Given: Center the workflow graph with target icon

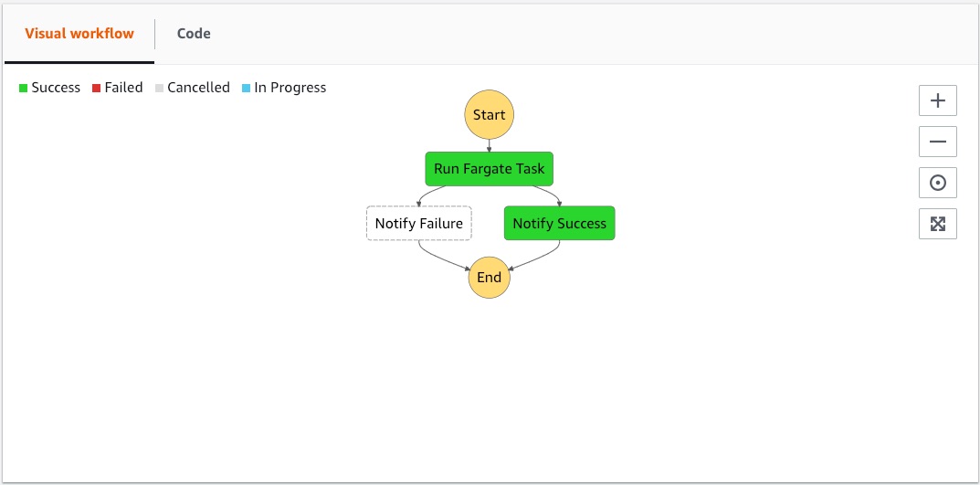Looking at the screenshot, I should (937, 183).
